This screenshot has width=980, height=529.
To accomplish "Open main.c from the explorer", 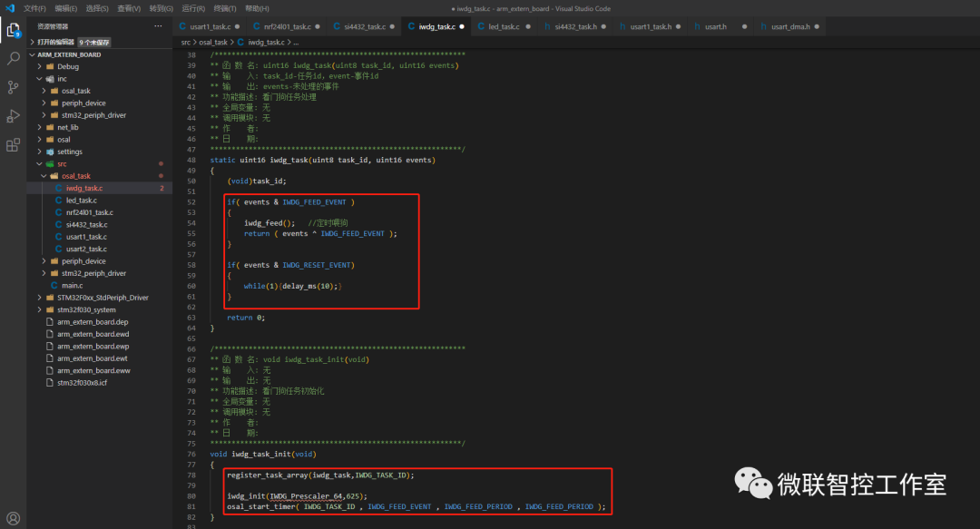I will click(x=72, y=285).
